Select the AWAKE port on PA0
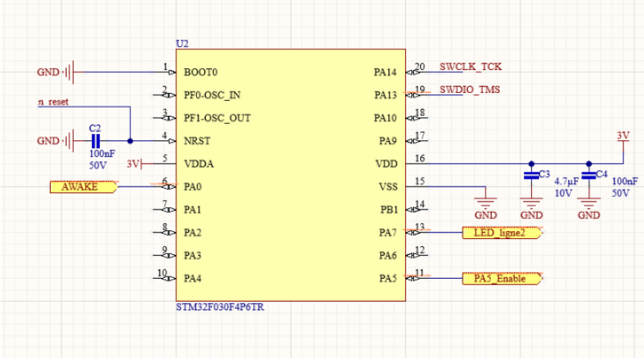The width and height of the screenshot is (644, 358). pyautogui.click(x=83, y=187)
